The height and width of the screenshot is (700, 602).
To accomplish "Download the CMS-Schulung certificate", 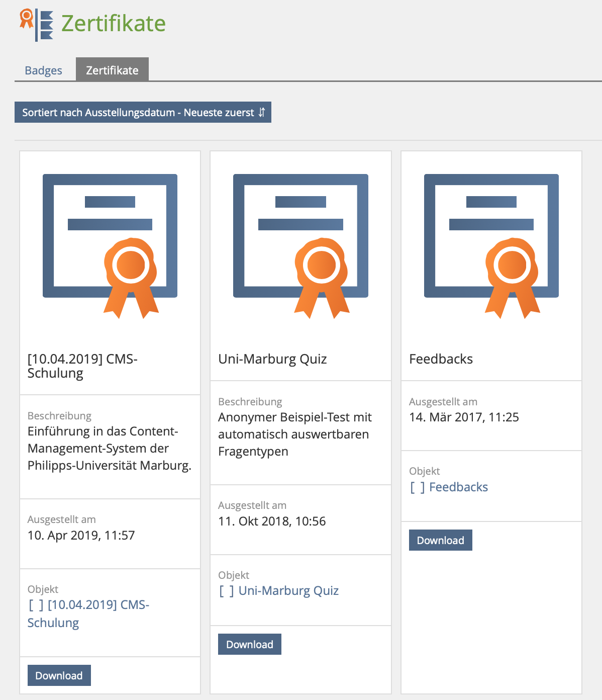I will click(x=59, y=675).
